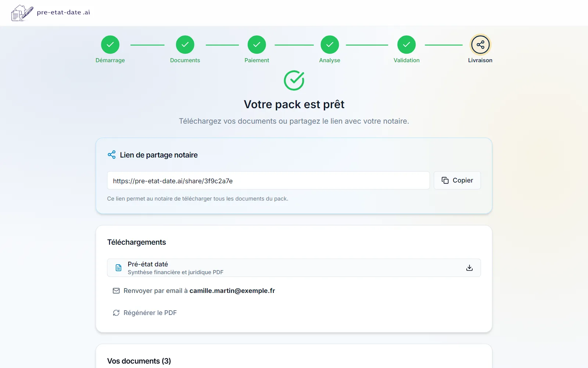Click the Téléchargements section heading

coord(137,242)
